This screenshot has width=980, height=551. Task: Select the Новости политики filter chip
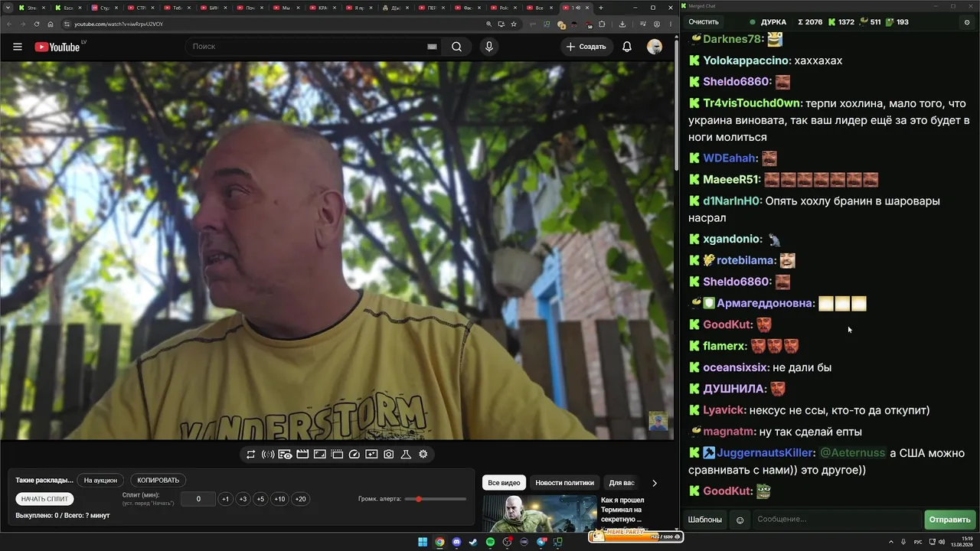click(565, 483)
